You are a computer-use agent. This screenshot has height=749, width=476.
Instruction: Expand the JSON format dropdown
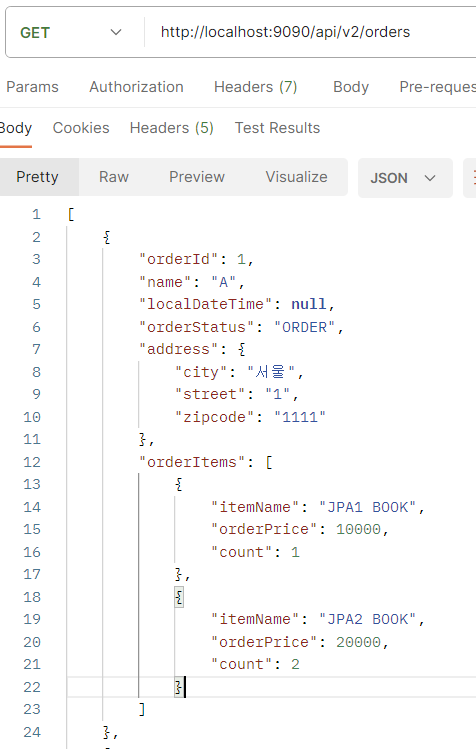(x=405, y=178)
